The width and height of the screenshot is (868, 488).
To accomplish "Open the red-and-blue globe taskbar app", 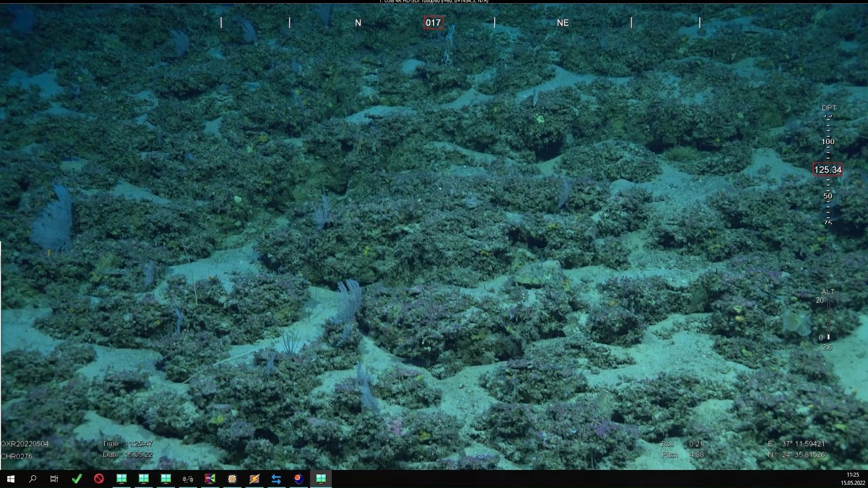I will point(298,479).
